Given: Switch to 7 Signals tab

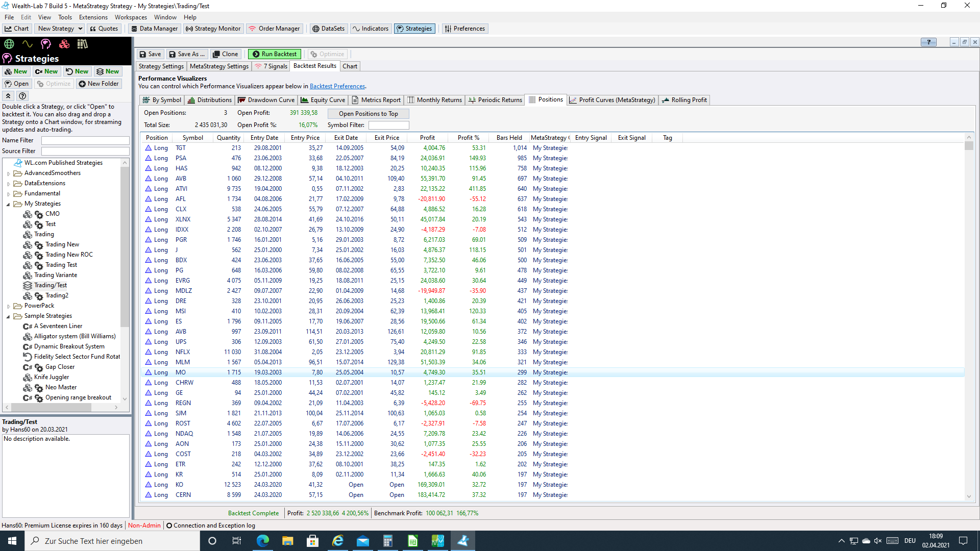Looking at the screenshot, I should pyautogui.click(x=271, y=66).
